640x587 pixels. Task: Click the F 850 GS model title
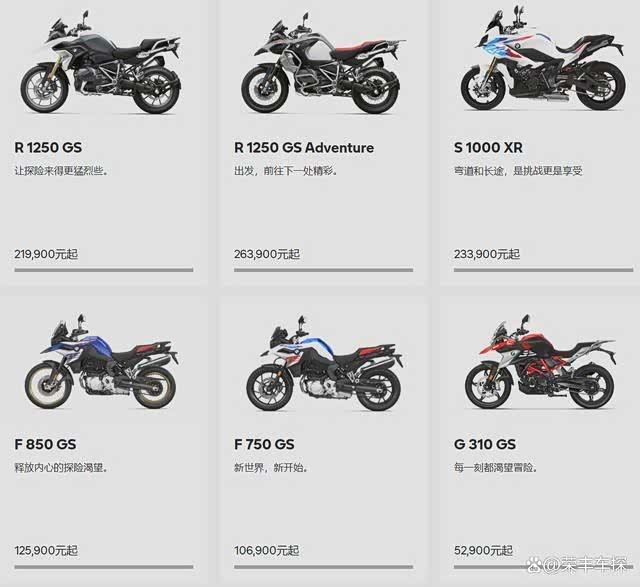[x=45, y=444]
